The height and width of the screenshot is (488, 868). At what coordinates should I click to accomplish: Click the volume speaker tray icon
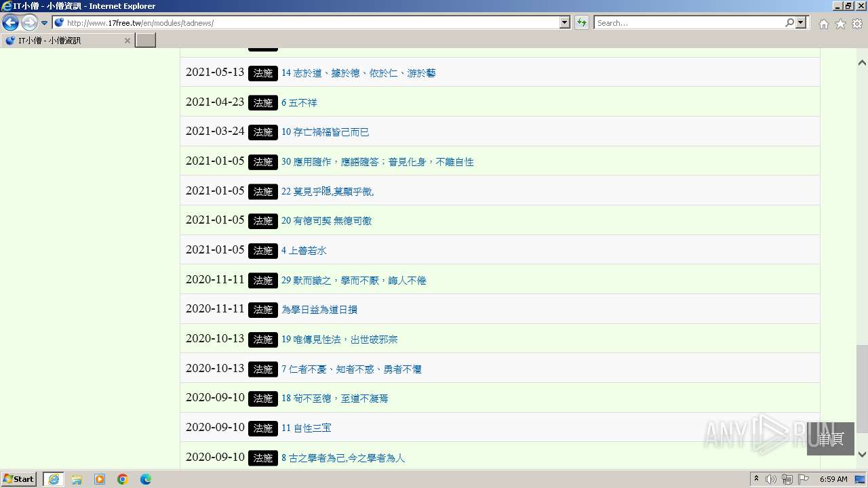pyautogui.click(x=771, y=479)
